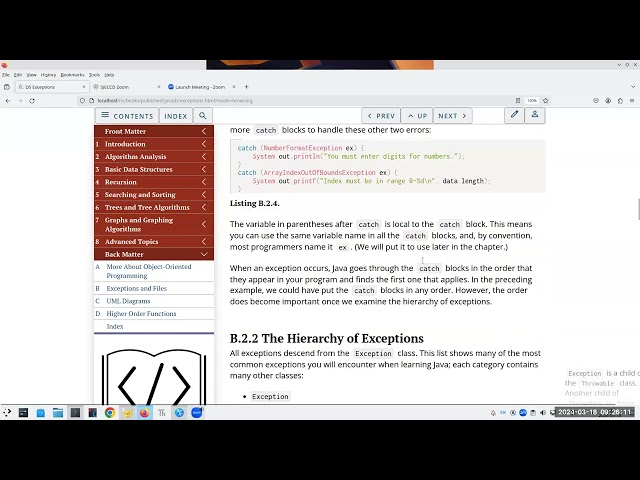The width and height of the screenshot is (640, 480).
Task: Open the Zoom app in taskbar
Action: pos(197,413)
